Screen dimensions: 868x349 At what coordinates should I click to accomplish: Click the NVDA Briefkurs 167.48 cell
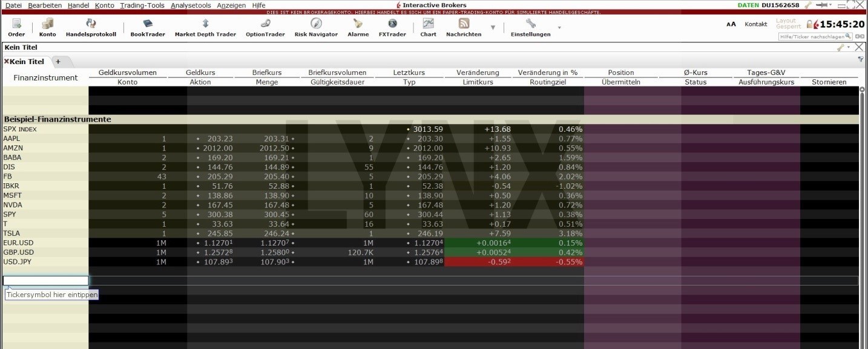pyautogui.click(x=276, y=204)
